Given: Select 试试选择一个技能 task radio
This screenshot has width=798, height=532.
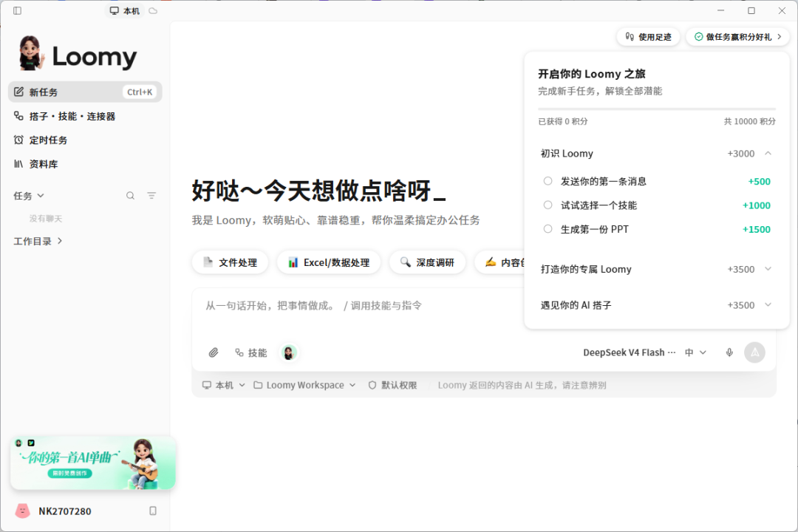Looking at the screenshot, I should (x=548, y=205).
